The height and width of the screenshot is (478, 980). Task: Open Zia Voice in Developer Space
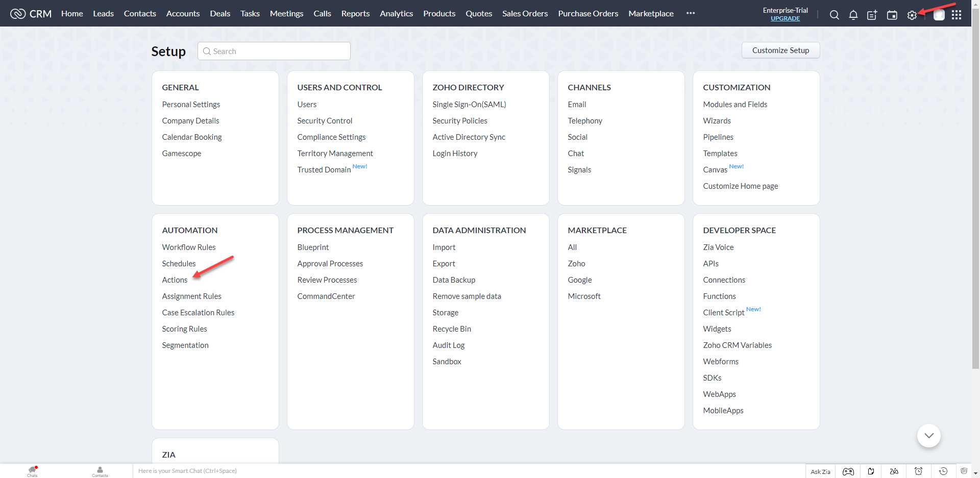[718, 247]
